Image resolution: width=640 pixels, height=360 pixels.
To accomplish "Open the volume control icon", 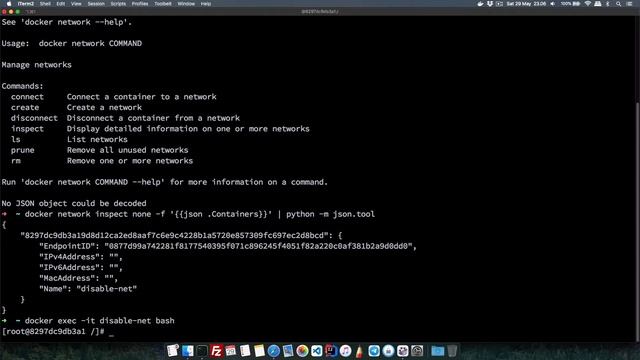I will [x=553, y=4].
